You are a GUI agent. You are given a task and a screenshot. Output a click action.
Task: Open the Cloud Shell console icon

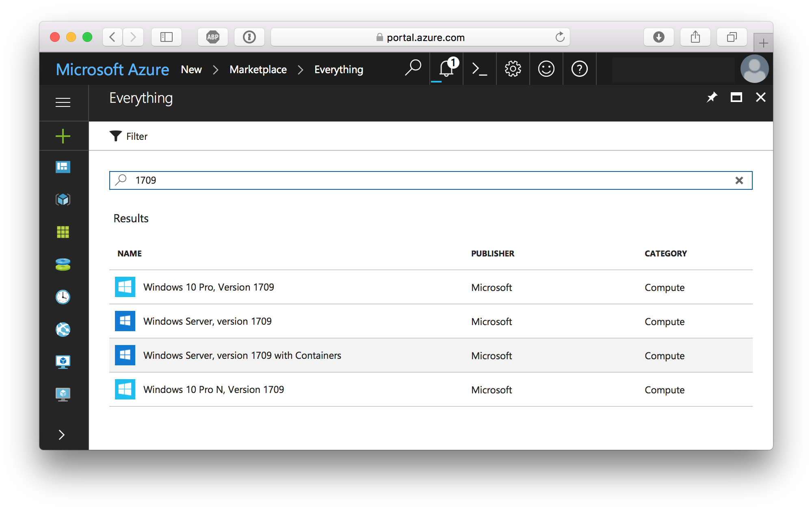click(479, 69)
